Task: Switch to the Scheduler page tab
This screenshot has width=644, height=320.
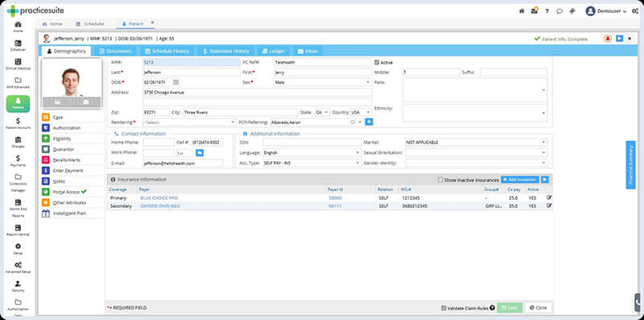Action: point(91,24)
